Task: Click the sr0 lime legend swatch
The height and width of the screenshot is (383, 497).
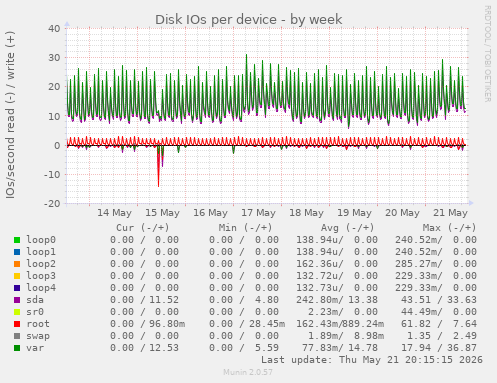Action: [x=17, y=312]
